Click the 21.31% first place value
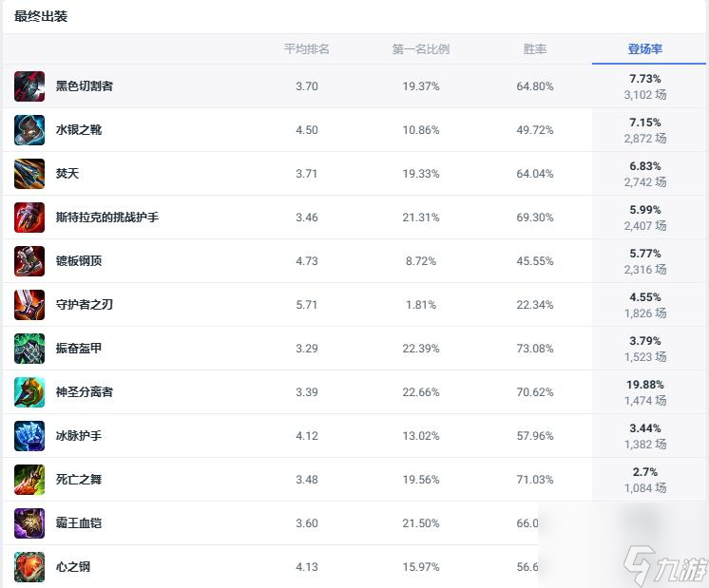Image resolution: width=709 pixels, height=588 pixels. point(421,218)
